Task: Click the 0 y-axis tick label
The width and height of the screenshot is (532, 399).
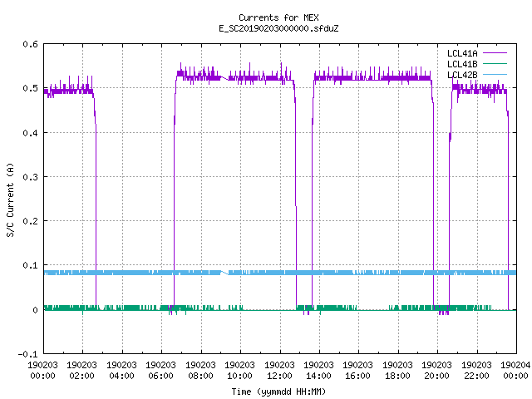Action: [x=35, y=310]
